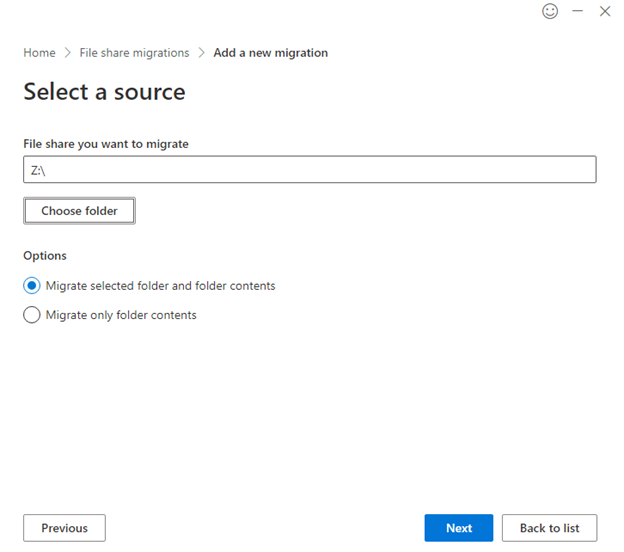The width and height of the screenshot is (624, 552).
Task: Click the Migrate selected folder and folder contents label text
Action: [x=160, y=286]
